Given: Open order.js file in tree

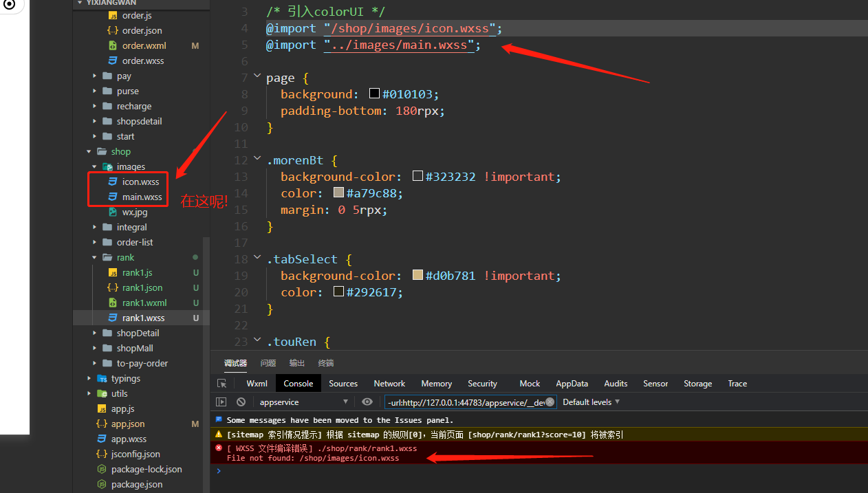Looking at the screenshot, I should pyautogui.click(x=137, y=15).
